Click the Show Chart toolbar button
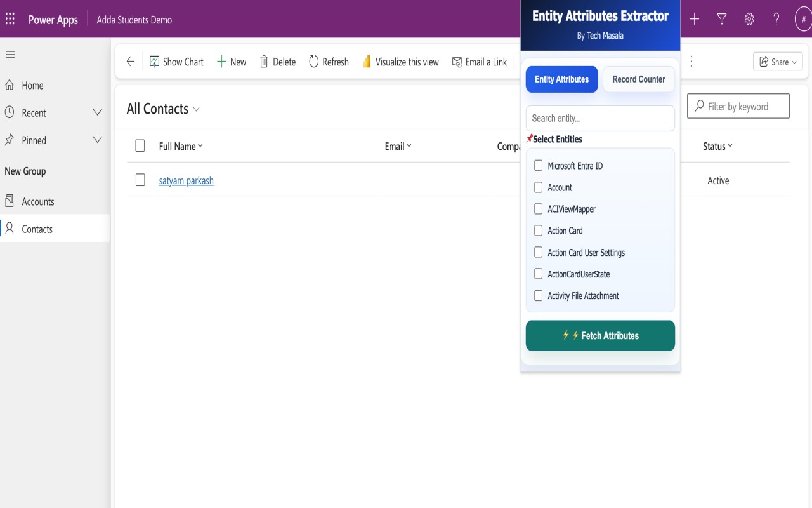The width and height of the screenshot is (812, 508). [x=177, y=62]
